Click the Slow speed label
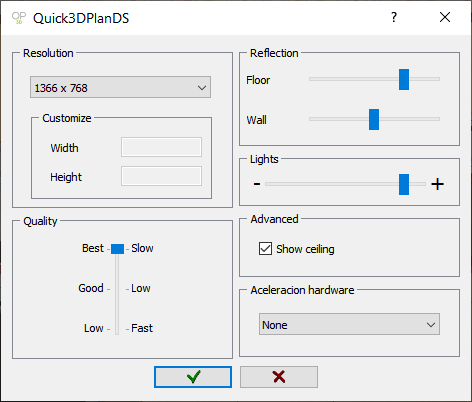This screenshot has width=472, height=402. click(x=142, y=248)
